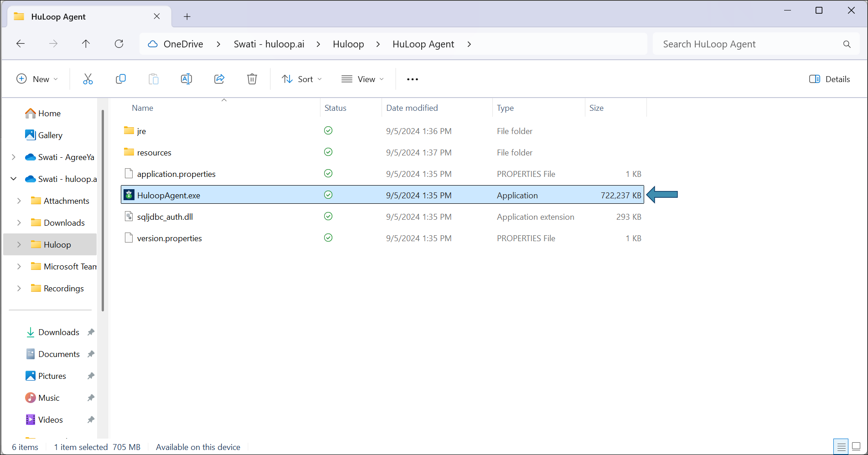Open the View dropdown
This screenshot has width=868, height=455.
(362, 79)
